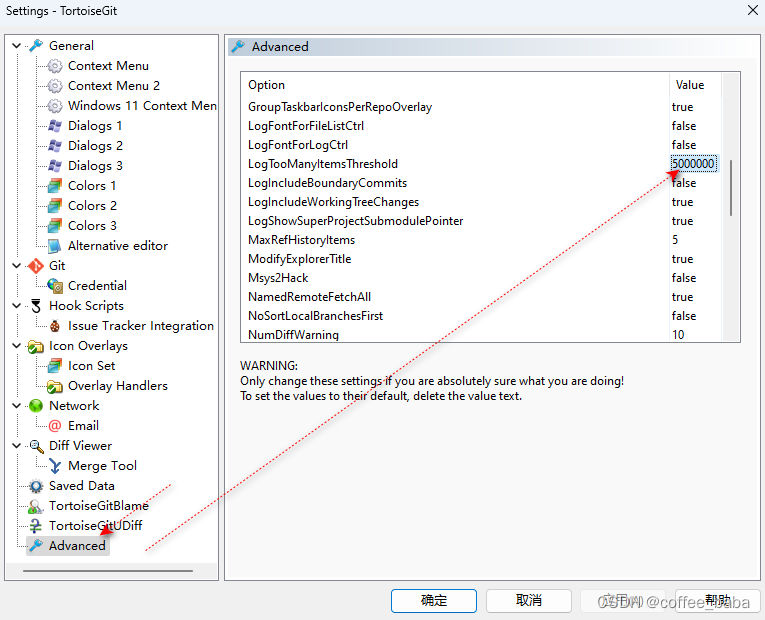This screenshot has width=765, height=620.
Task: Click the Colors 2 icon
Action: pyautogui.click(x=55, y=206)
